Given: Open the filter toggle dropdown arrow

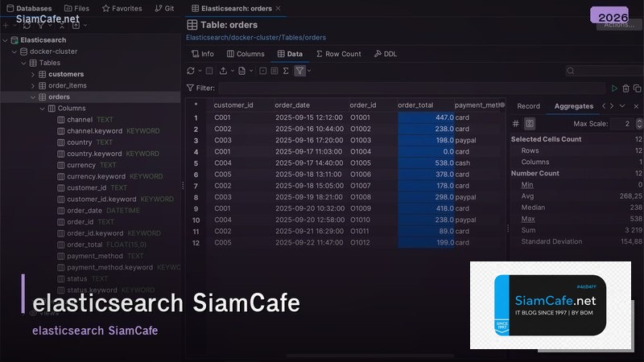Looking at the screenshot, I should [x=309, y=71].
